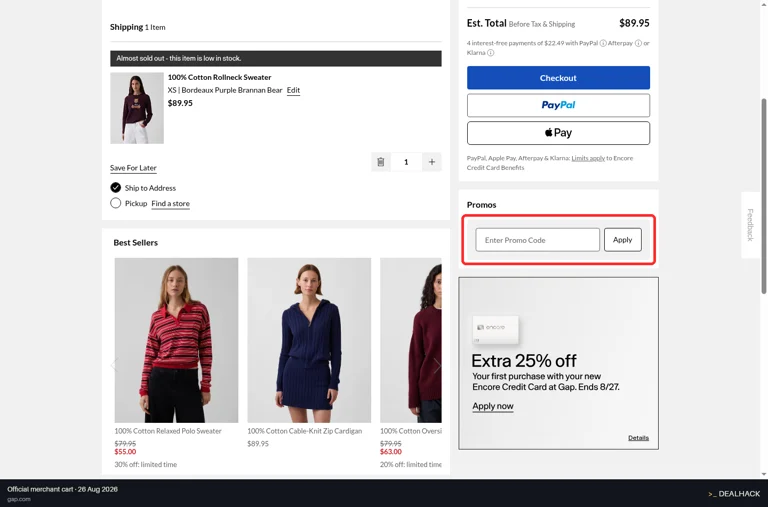The height and width of the screenshot is (507, 768).
Task: Increase quantity with the plus icon
Action: click(x=432, y=162)
